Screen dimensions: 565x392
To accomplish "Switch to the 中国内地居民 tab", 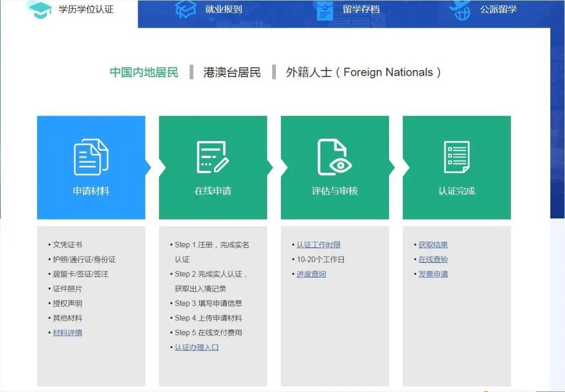I will (x=144, y=72).
